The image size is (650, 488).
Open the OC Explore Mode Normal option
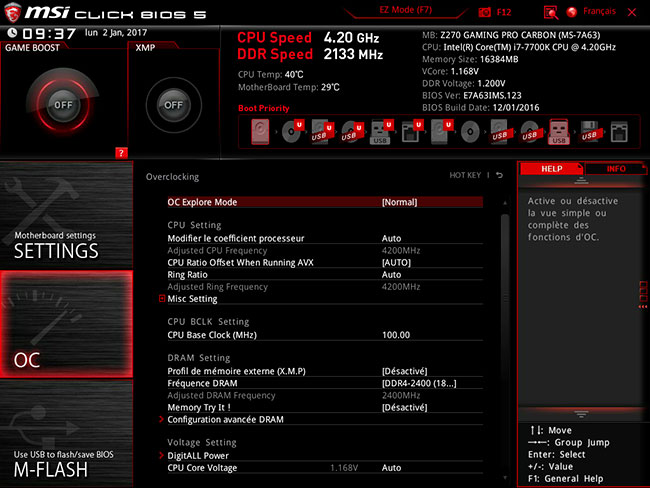(x=399, y=202)
